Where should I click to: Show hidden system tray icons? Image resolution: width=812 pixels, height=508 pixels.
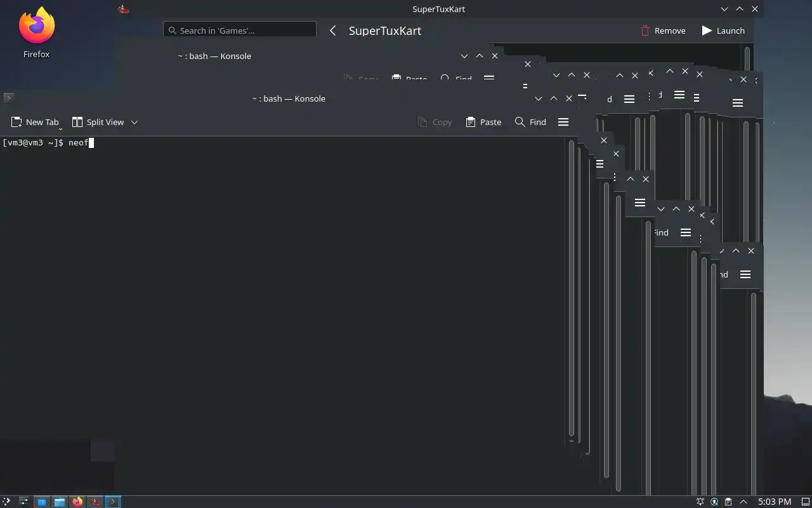point(745,502)
